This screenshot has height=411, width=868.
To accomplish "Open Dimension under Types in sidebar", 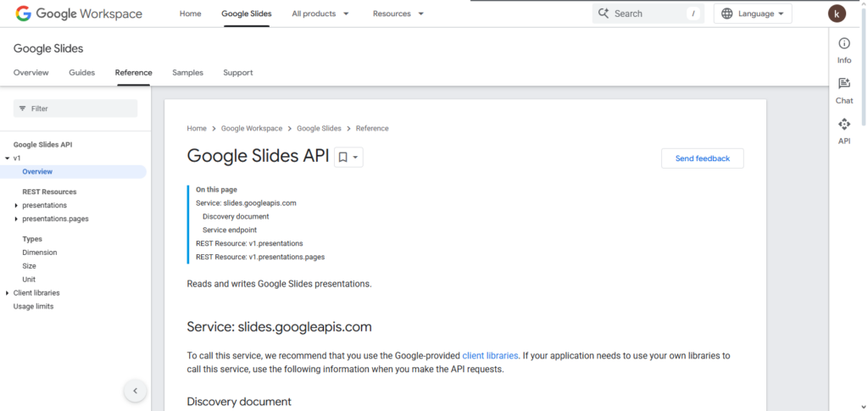I will [x=39, y=253].
